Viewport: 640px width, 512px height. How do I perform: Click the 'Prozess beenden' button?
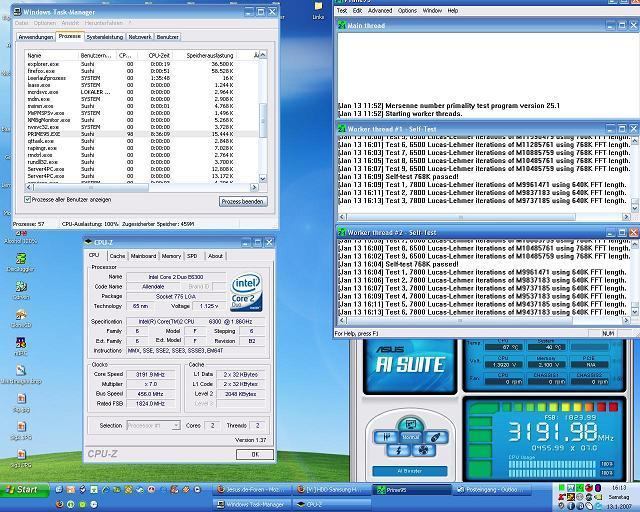pos(243,201)
